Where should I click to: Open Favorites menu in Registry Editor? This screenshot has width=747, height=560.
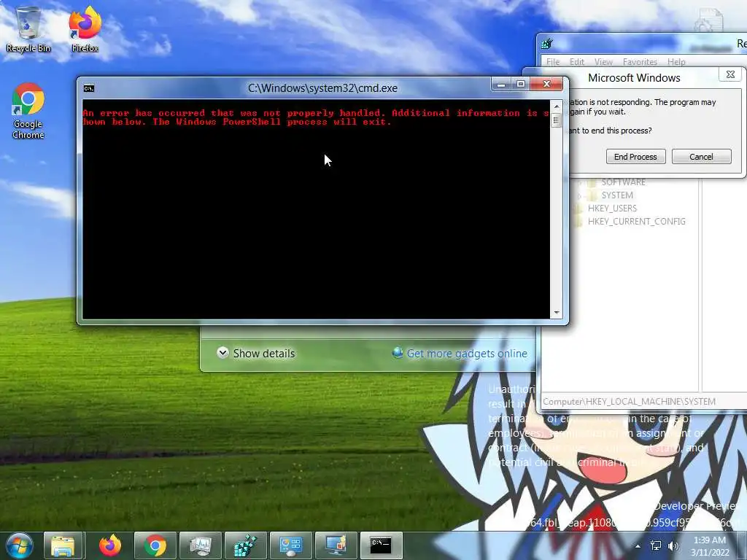(640, 62)
